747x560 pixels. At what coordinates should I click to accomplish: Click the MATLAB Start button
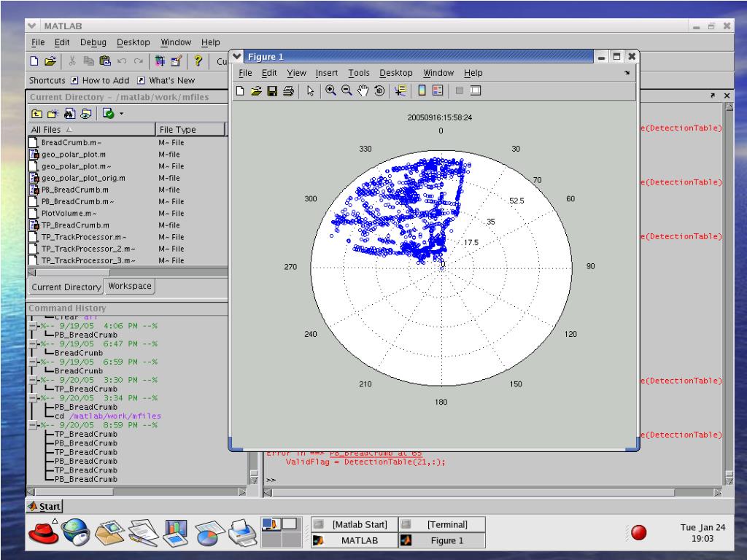tap(44, 506)
